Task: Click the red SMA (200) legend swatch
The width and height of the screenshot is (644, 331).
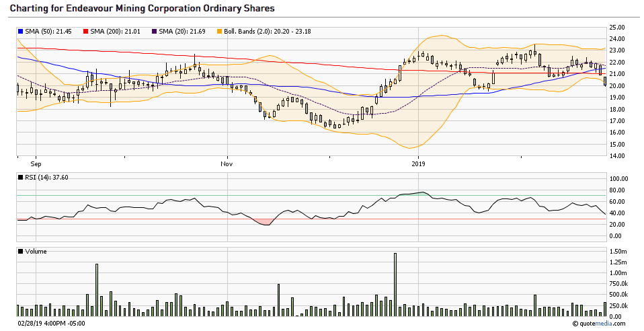Action: tap(86, 31)
